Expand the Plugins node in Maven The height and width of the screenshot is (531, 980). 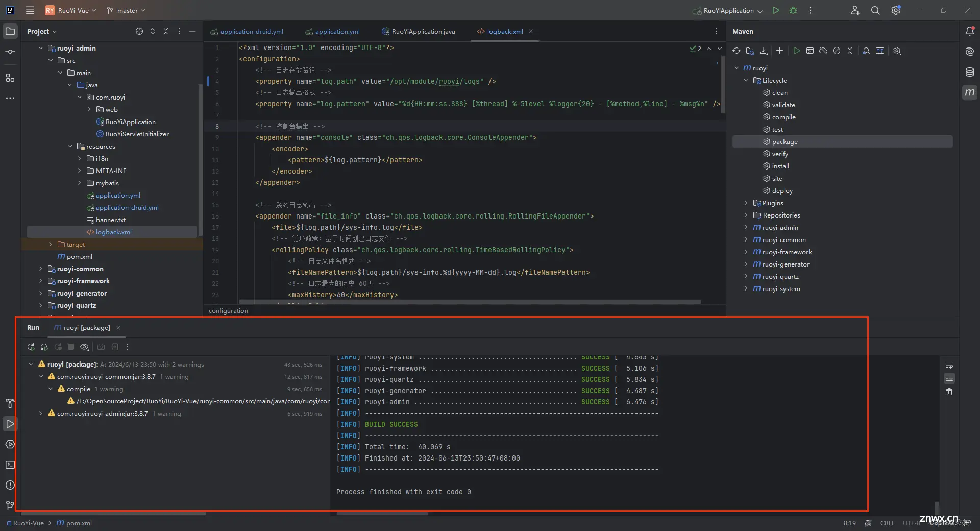[x=746, y=203]
